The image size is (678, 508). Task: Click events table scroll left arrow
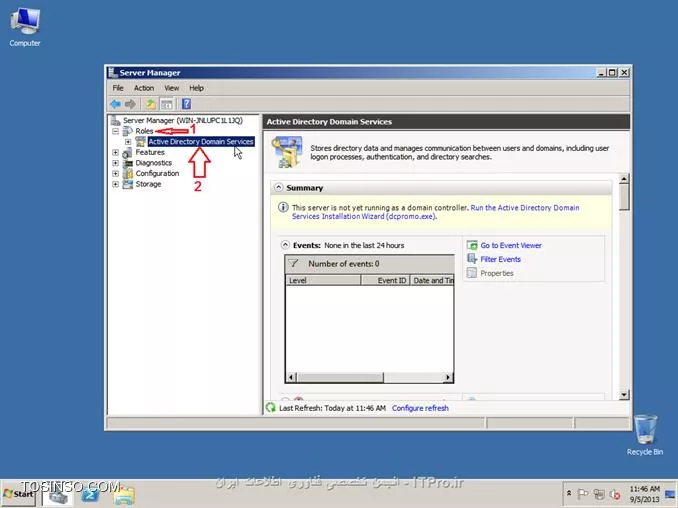[x=291, y=377]
